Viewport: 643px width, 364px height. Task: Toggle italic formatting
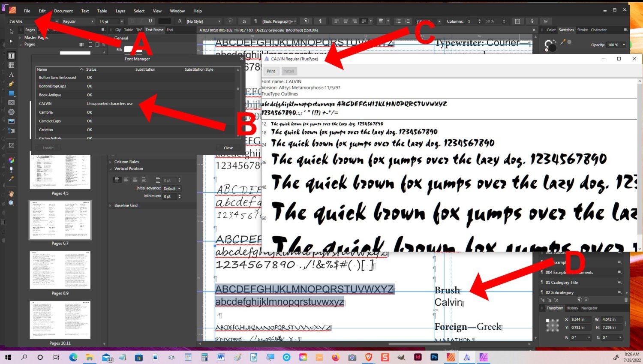coord(141,21)
